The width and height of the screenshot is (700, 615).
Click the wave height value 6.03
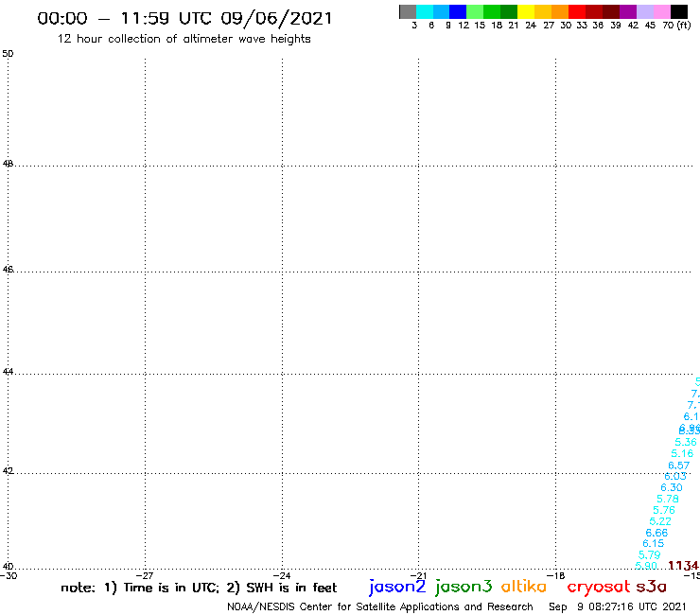click(675, 476)
